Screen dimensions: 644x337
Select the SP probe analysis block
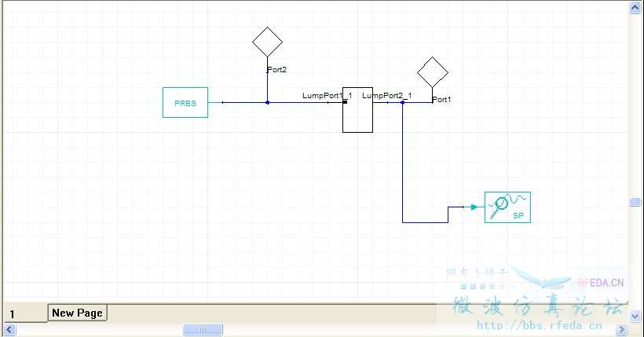507,207
